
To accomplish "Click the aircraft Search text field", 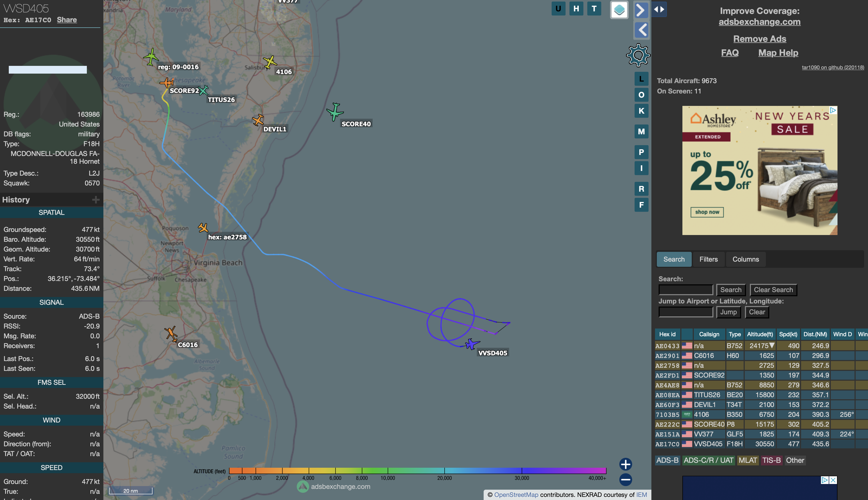I will 686,290.
